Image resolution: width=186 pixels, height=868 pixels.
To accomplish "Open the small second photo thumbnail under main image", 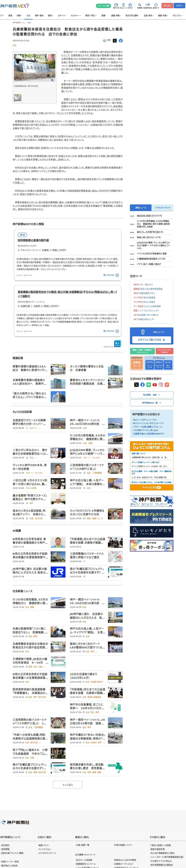I will (x=18, y=98).
